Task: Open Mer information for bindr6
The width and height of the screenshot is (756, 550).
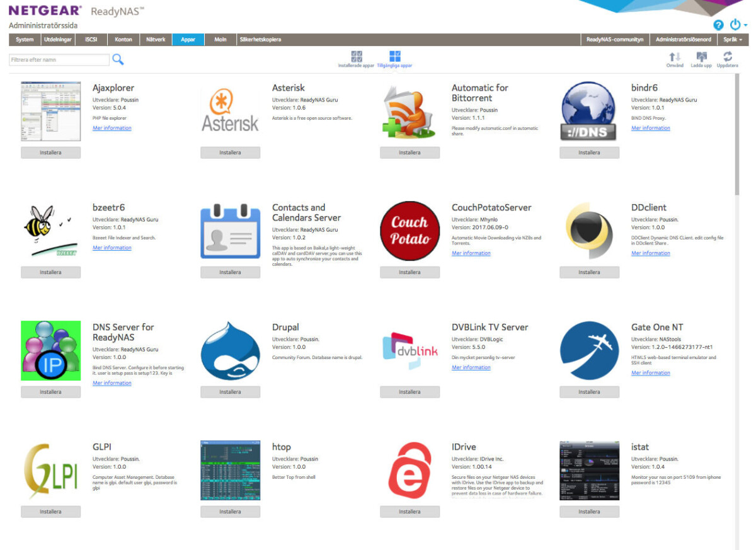Action: click(651, 128)
